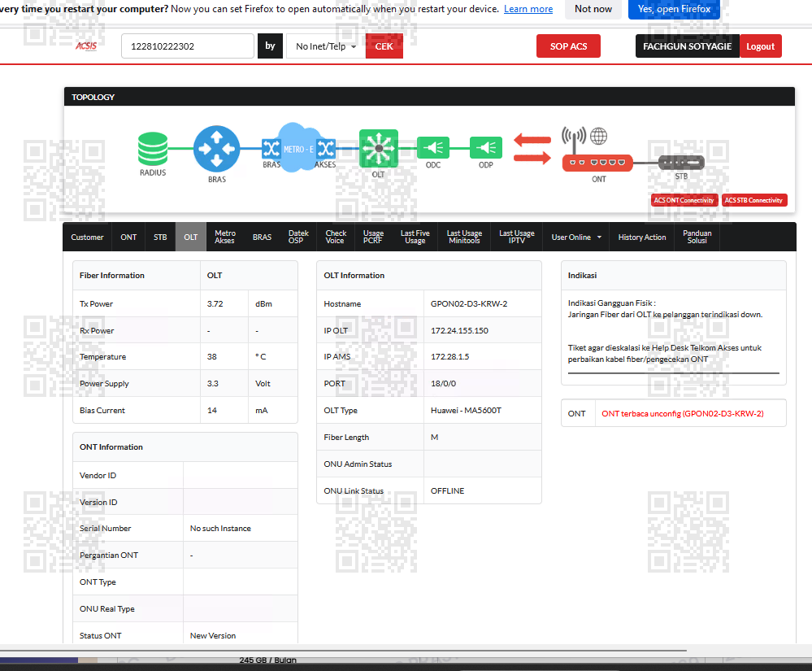This screenshot has width=812, height=671.
Task: Open the Last Usage Minitools tab
Action: tap(464, 237)
